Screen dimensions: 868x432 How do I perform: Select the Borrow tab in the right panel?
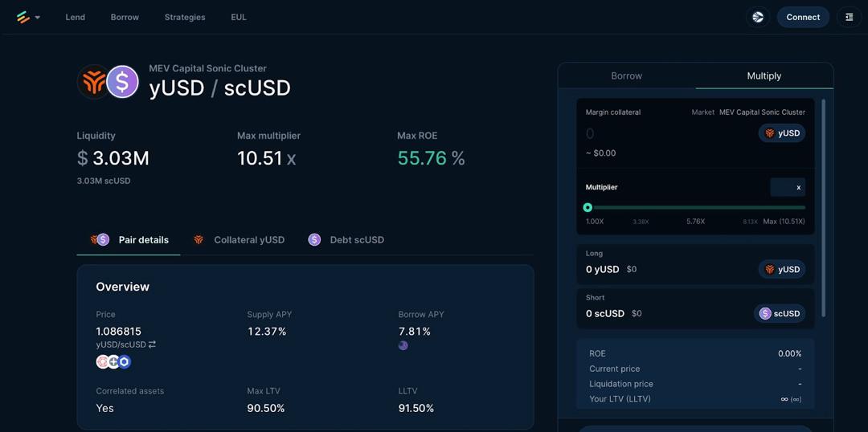coord(627,75)
